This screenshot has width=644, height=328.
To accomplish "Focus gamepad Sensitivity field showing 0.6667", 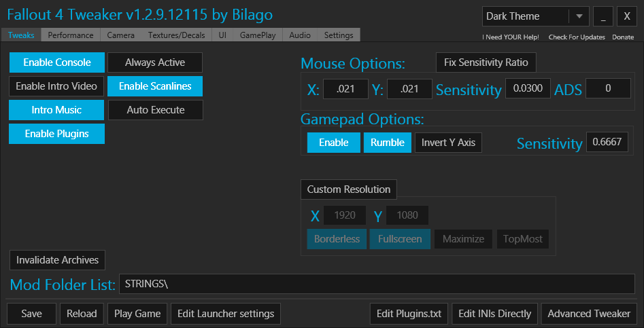I will coord(607,142).
